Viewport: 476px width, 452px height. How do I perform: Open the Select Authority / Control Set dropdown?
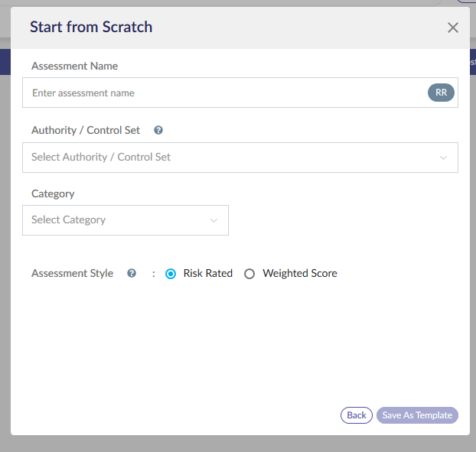(x=240, y=158)
